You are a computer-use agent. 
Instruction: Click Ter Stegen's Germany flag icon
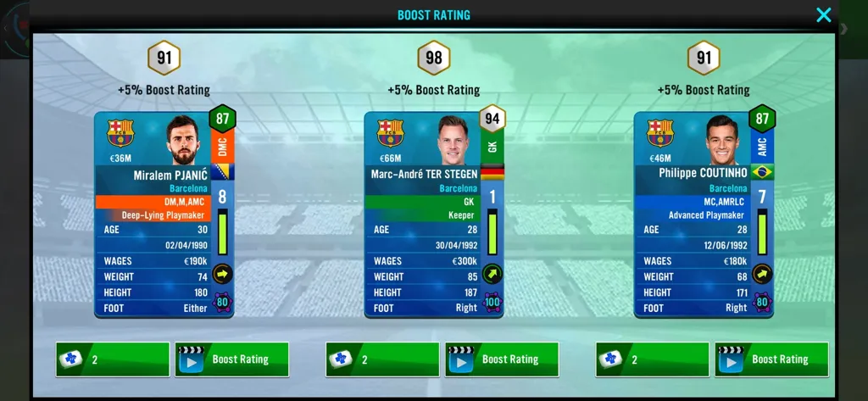[x=492, y=172]
